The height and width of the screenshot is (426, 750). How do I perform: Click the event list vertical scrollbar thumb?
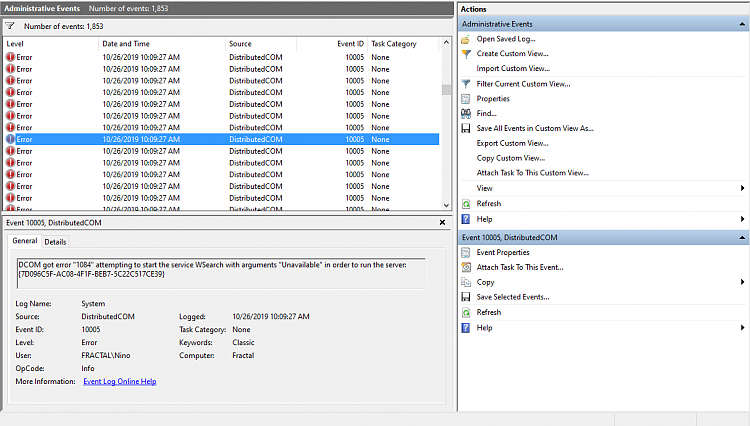coord(446,90)
